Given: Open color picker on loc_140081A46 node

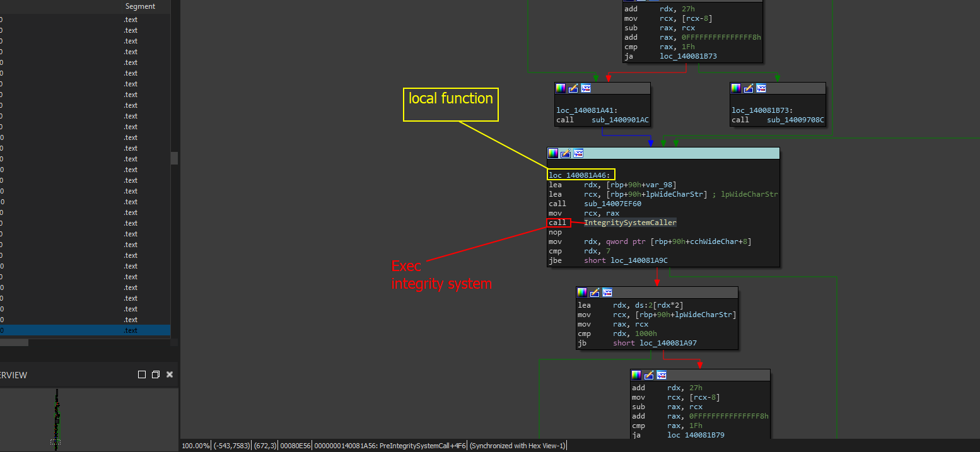Looking at the screenshot, I should (x=553, y=153).
